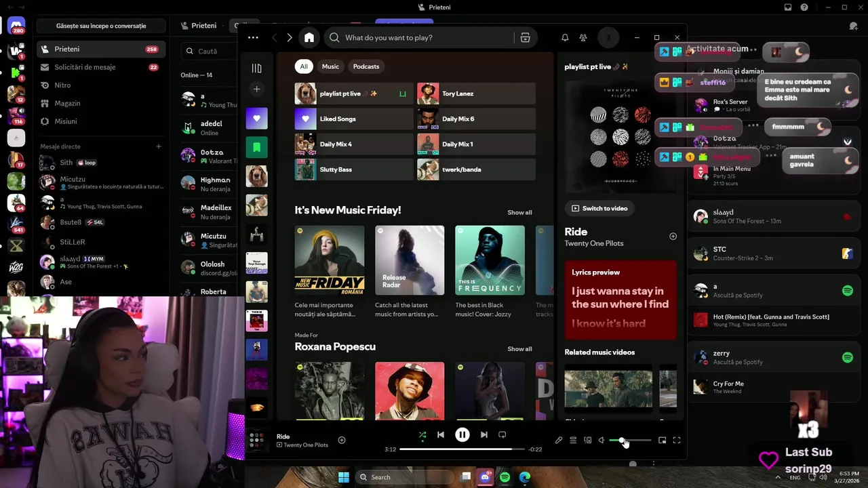
Task: Show all for Made For Roxana Popescu
Action: tap(519, 348)
